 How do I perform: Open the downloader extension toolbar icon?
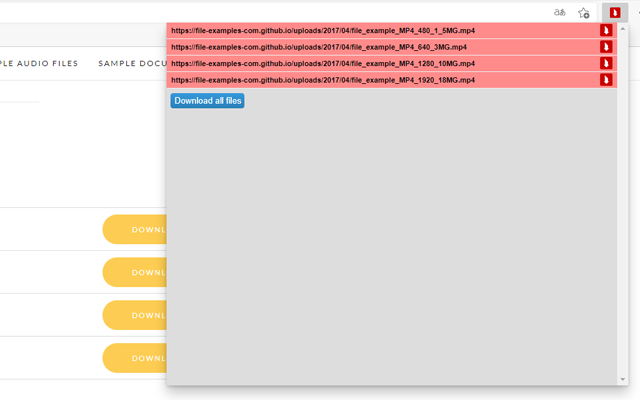[615, 13]
